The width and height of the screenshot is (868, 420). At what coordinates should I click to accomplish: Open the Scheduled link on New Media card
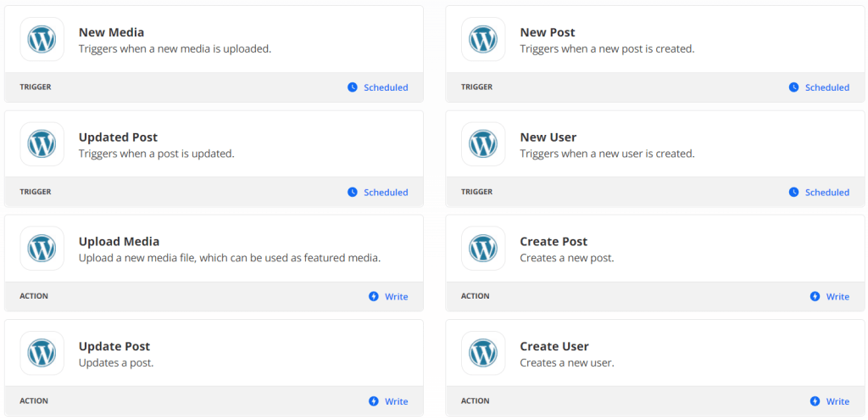coord(386,87)
